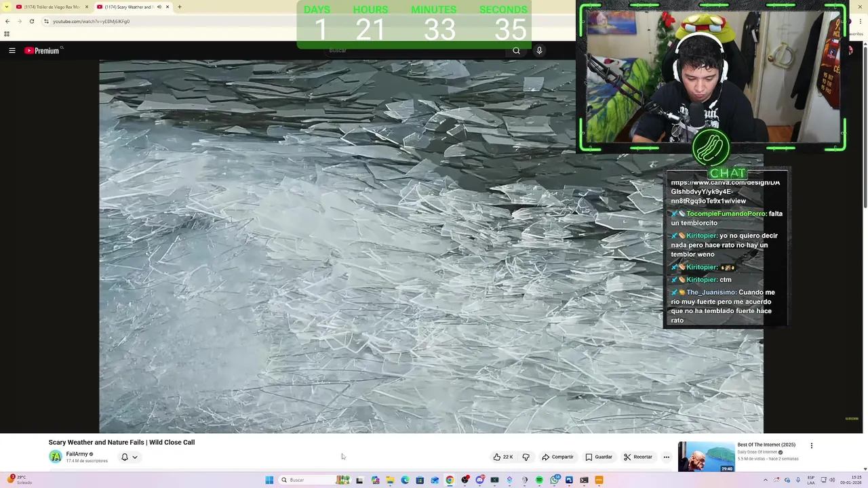Close the Scary Weather tab
The width and height of the screenshot is (868, 488).
pos(167,7)
